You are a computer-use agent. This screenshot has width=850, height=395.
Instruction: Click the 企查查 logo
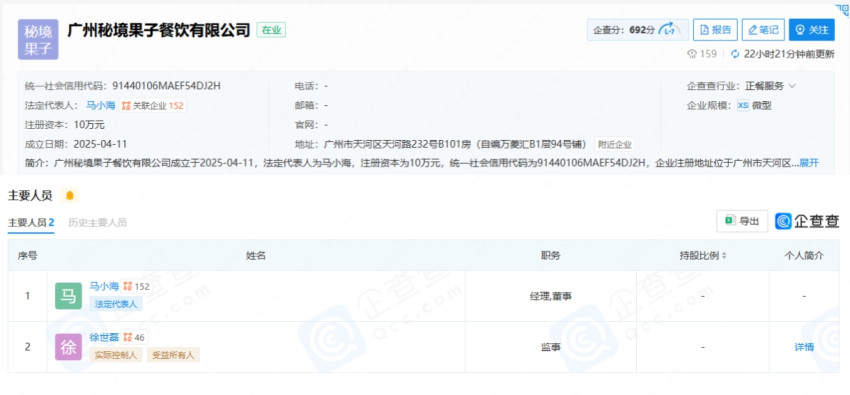(807, 221)
